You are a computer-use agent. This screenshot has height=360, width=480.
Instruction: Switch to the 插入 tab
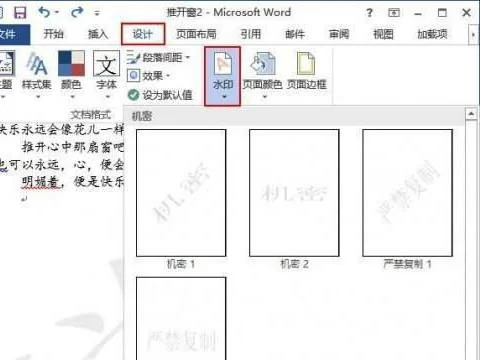(98, 34)
